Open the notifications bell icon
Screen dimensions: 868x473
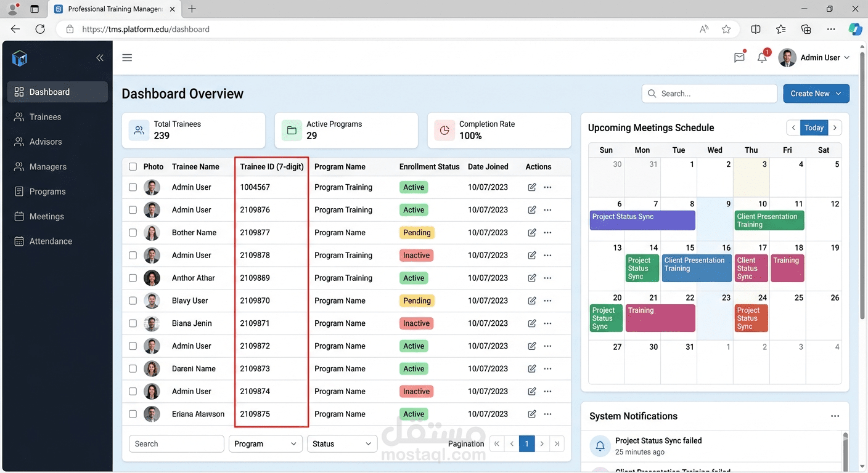[763, 57]
